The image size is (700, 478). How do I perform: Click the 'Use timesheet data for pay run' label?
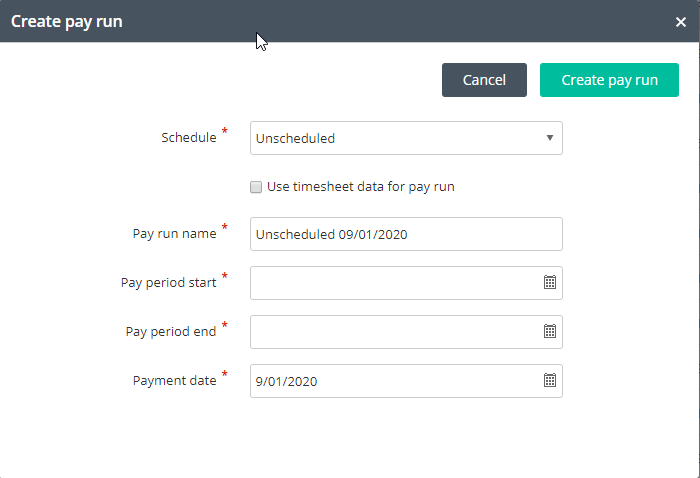(x=361, y=187)
